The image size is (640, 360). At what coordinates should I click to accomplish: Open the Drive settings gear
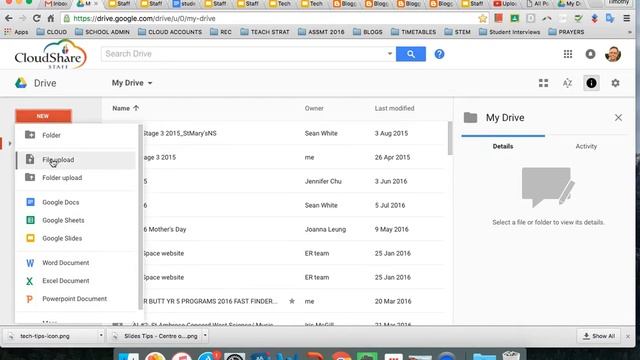pyautogui.click(x=615, y=83)
